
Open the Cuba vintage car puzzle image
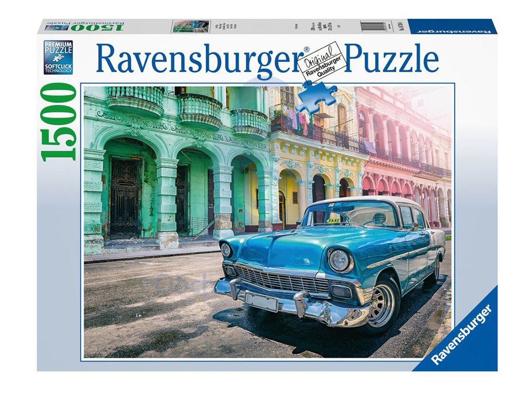[268, 222]
